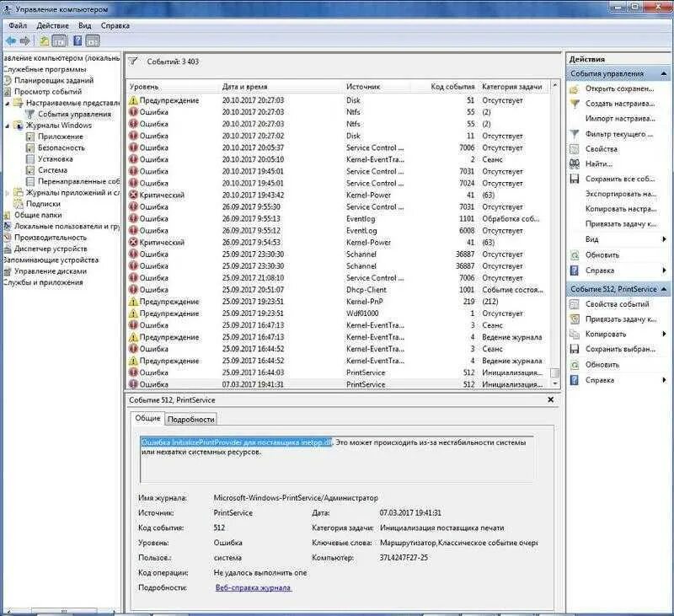Image resolution: width=674 pixels, height=616 pixels.
Task: Click Copy Custom View action
Action: [x=621, y=209]
